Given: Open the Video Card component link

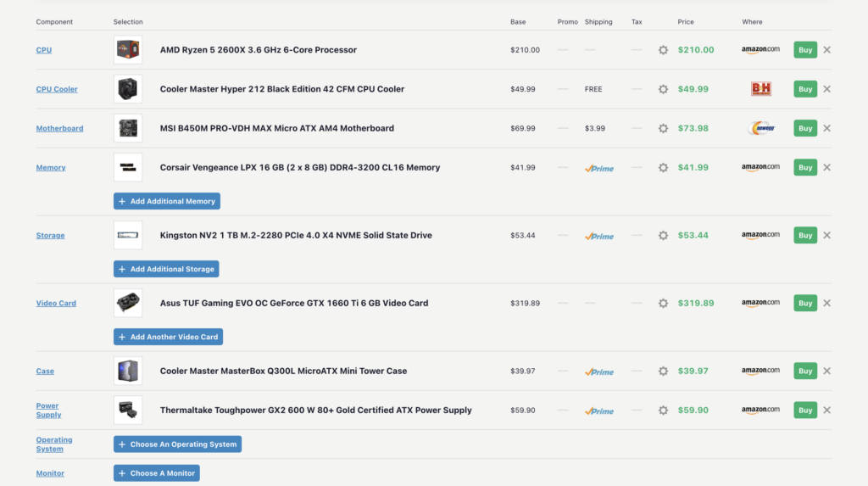Looking at the screenshot, I should click(56, 303).
